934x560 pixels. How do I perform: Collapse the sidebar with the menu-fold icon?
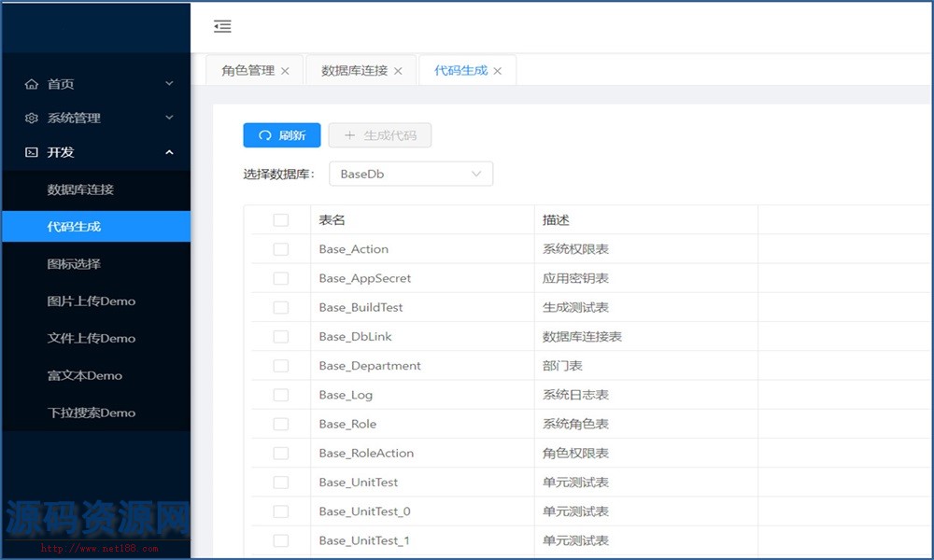pyautogui.click(x=222, y=27)
